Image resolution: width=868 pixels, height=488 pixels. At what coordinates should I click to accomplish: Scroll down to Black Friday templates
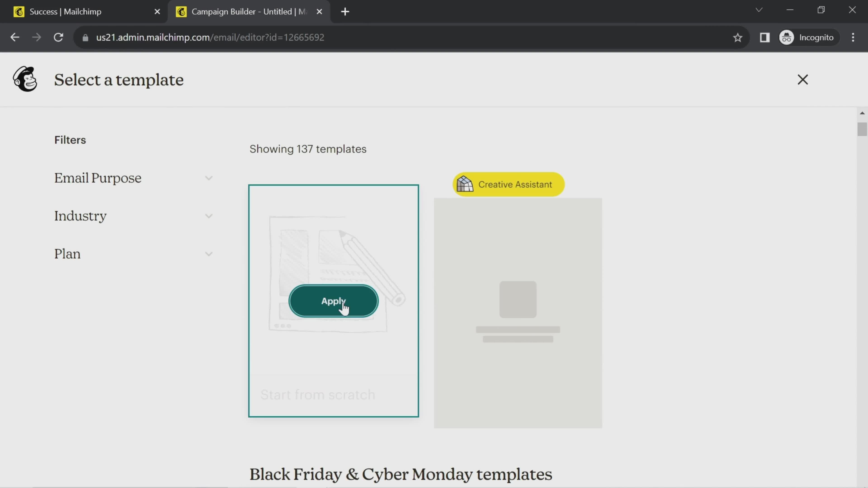tap(400, 474)
